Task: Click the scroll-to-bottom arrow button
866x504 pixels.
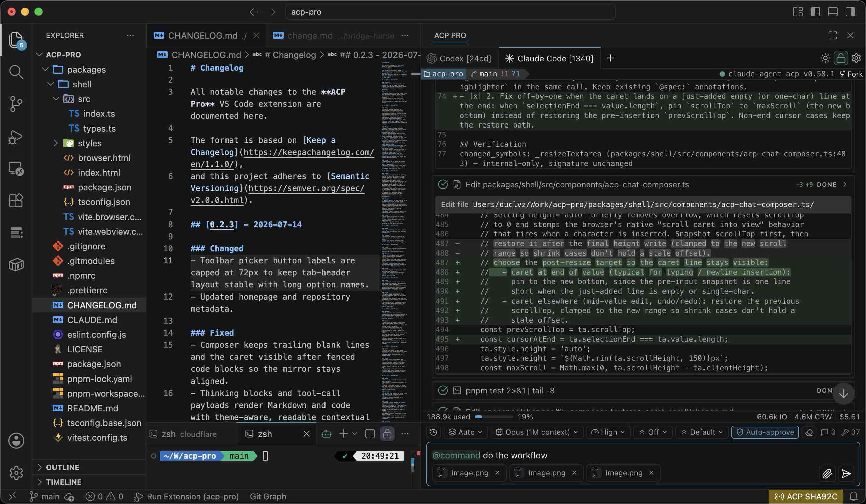Action: coord(843,394)
